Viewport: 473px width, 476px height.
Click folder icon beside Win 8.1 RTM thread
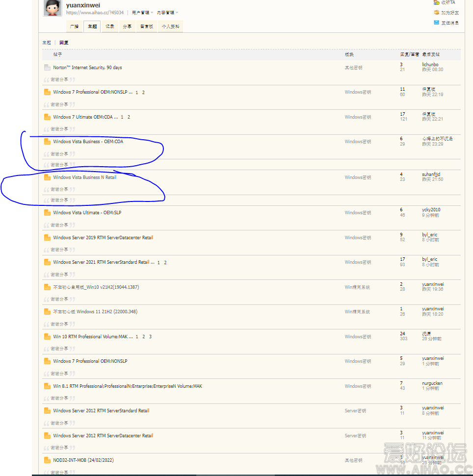[47, 386]
